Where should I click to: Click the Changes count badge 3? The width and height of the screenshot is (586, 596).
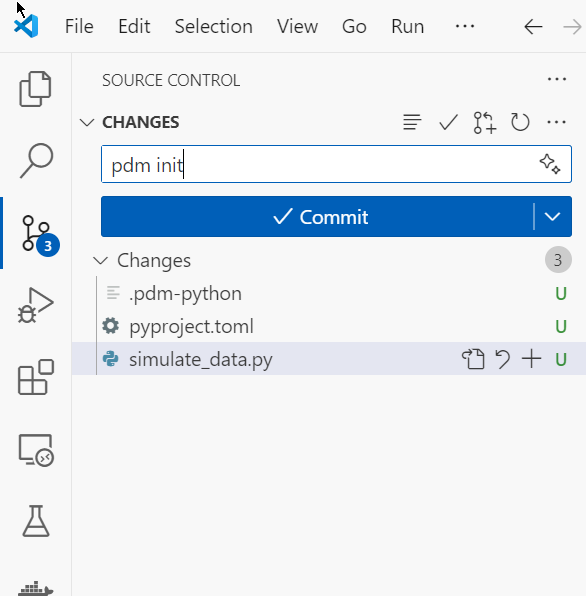coord(558,260)
